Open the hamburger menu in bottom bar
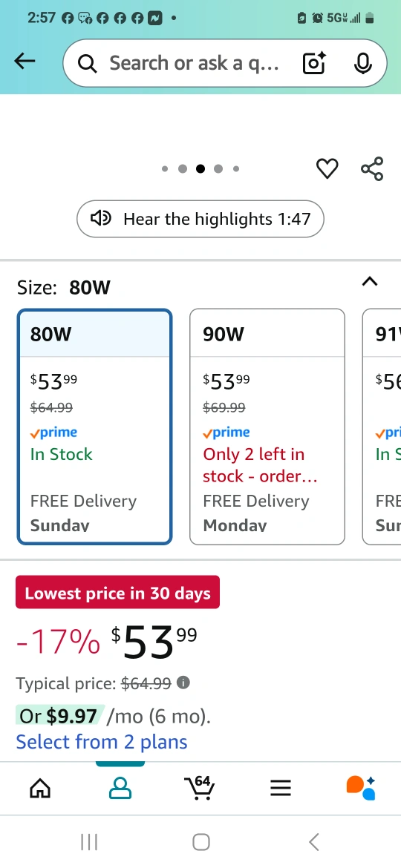Viewport: 401px width, 868px height. [x=281, y=788]
